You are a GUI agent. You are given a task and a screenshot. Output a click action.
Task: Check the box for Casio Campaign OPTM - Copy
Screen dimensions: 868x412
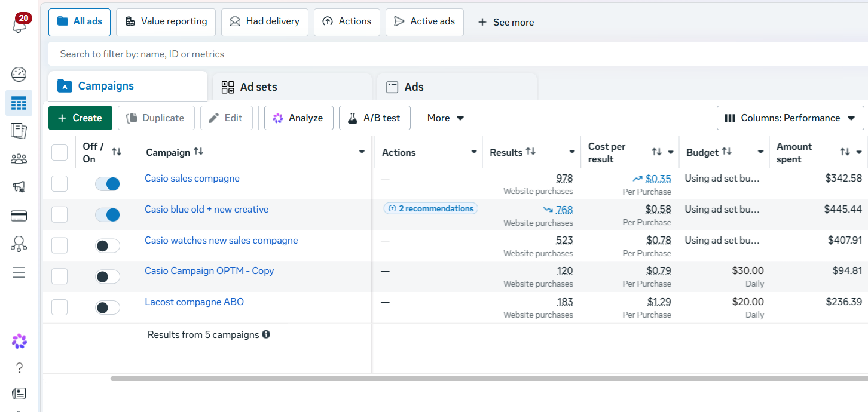click(60, 276)
